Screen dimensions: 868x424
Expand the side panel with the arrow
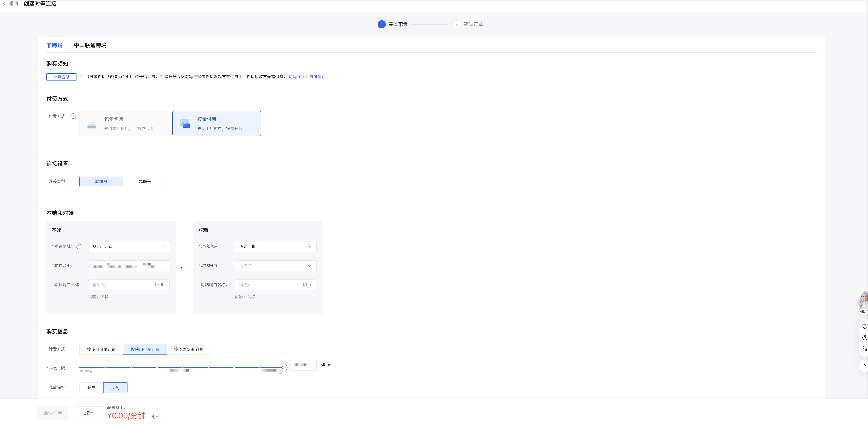coord(865,366)
